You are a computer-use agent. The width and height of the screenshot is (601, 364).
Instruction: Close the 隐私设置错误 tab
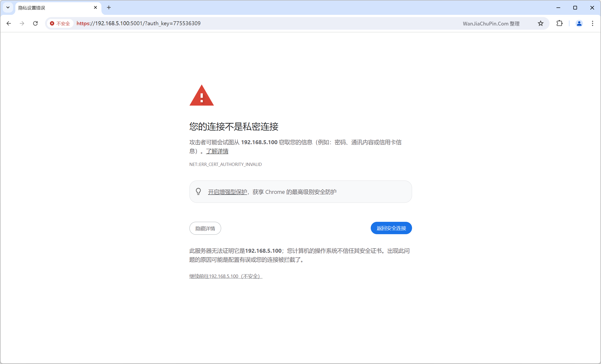95,8
